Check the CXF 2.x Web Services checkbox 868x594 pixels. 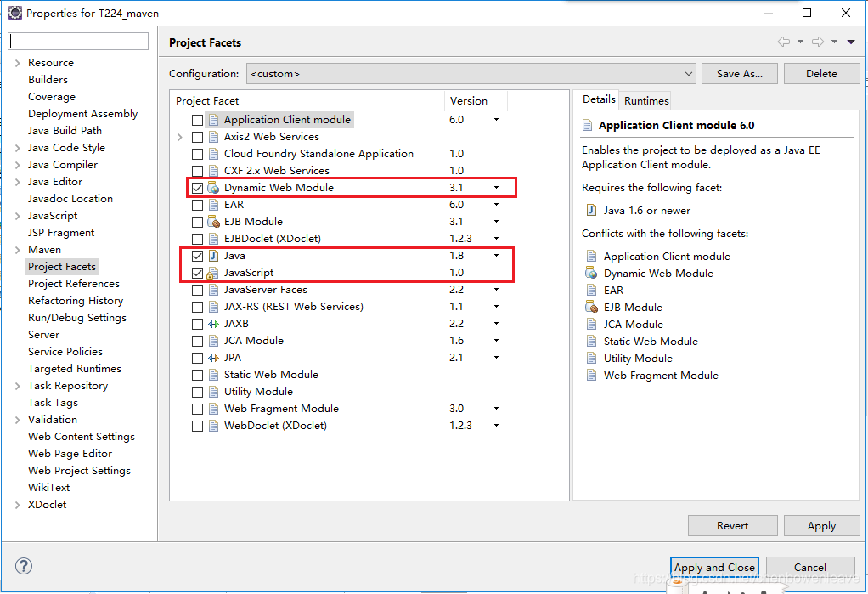[197, 171]
